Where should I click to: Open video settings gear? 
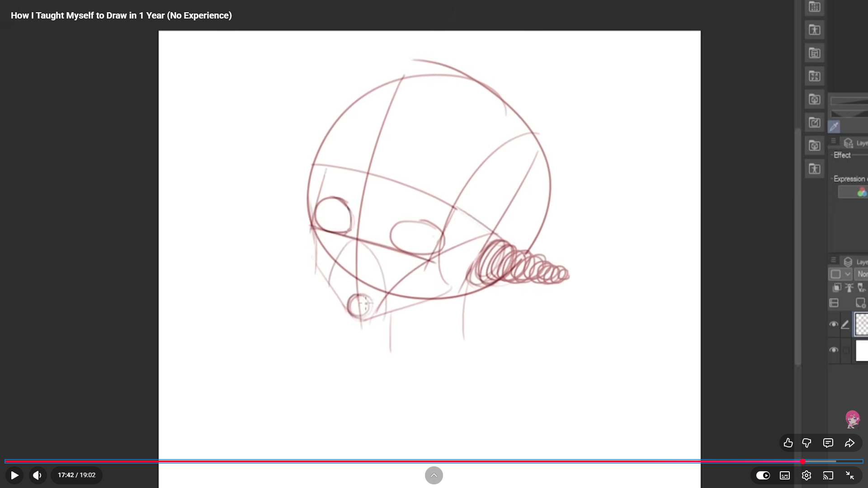pyautogui.click(x=807, y=475)
